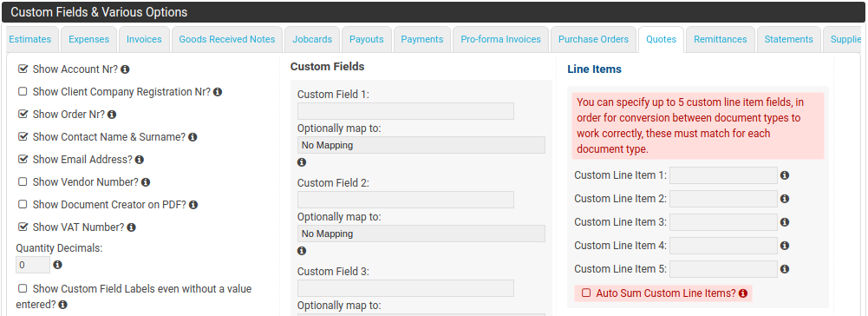
Task: Enable Show Vendor Number checkbox
Action: click(x=23, y=181)
